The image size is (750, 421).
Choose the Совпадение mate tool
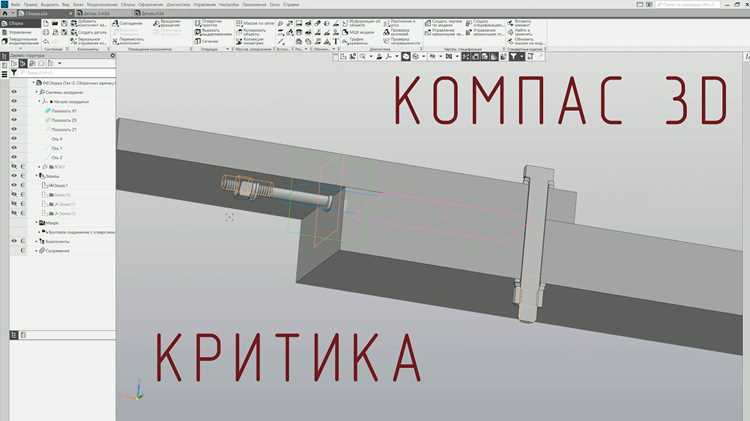[128, 23]
